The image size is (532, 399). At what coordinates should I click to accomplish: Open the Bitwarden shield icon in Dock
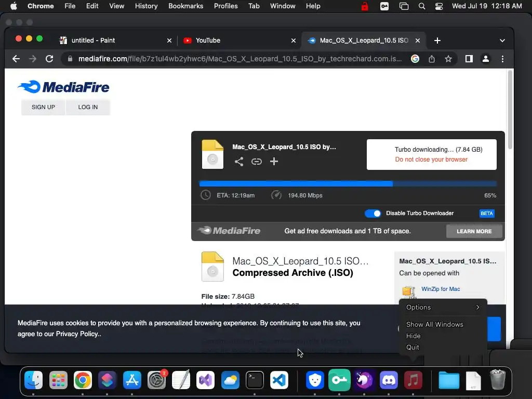[x=315, y=380]
